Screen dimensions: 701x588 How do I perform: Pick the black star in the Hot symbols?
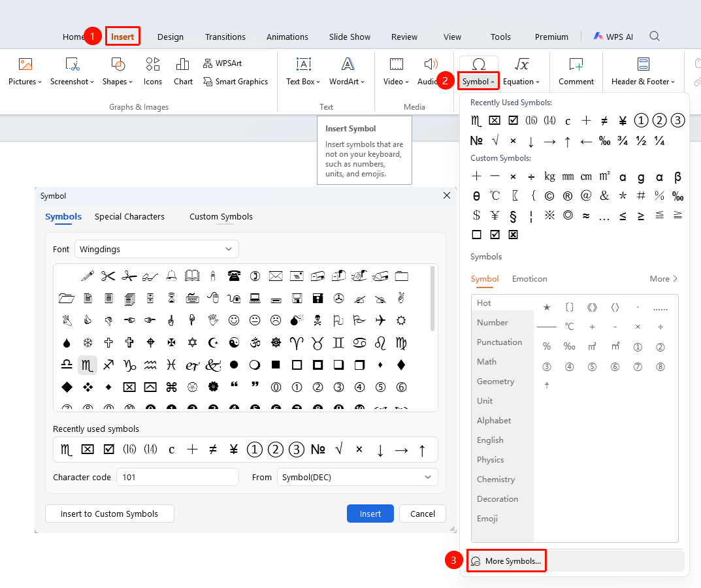point(546,307)
